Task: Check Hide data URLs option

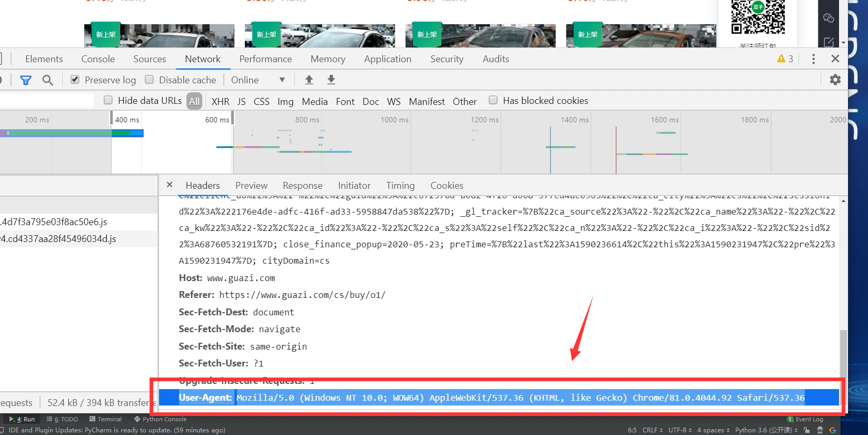Action: pos(108,100)
